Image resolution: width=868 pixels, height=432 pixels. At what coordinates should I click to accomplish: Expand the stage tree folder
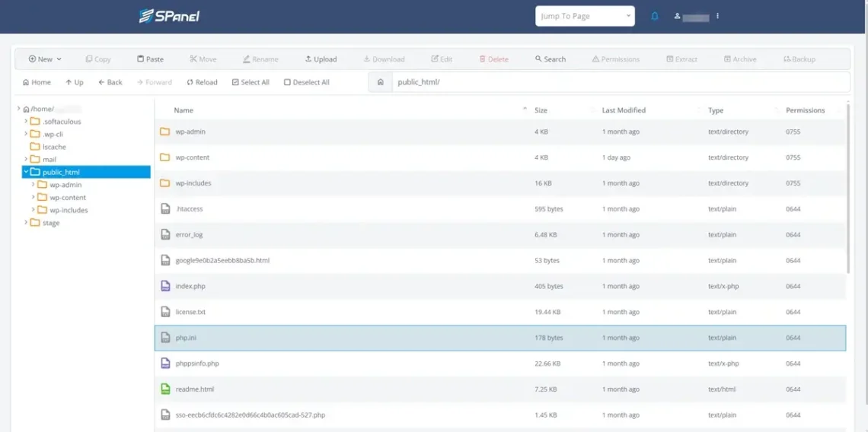[x=25, y=223]
